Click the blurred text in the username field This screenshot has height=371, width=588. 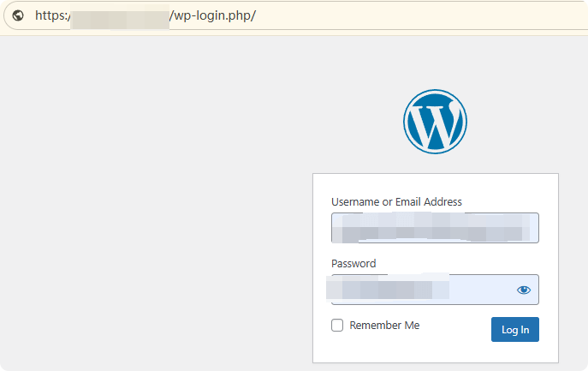(x=428, y=229)
